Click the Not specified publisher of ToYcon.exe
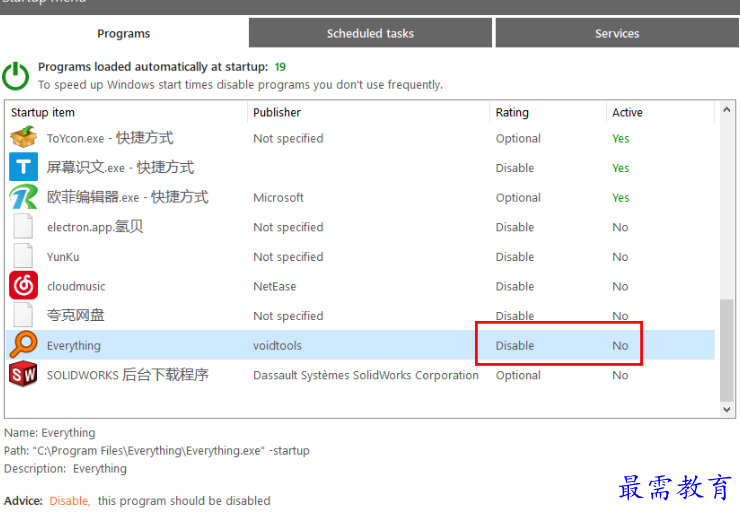Image resolution: width=740 pixels, height=519 pixels. 288,139
